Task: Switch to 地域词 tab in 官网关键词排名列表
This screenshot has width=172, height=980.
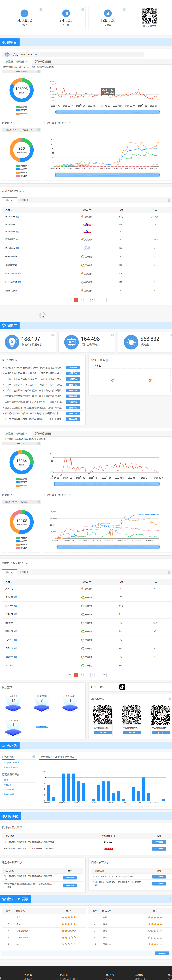Action: click(x=24, y=200)
